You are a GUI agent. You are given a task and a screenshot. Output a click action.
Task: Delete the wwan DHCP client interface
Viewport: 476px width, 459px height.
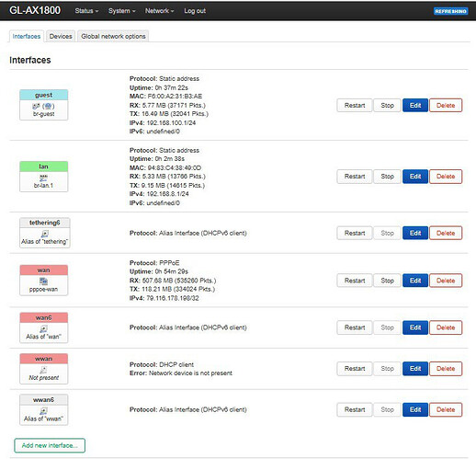(x=446, y=369)
